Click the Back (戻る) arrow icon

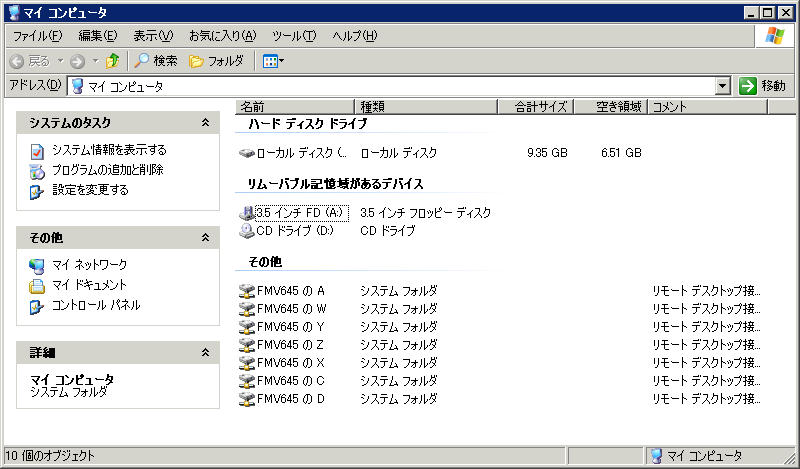17,61
